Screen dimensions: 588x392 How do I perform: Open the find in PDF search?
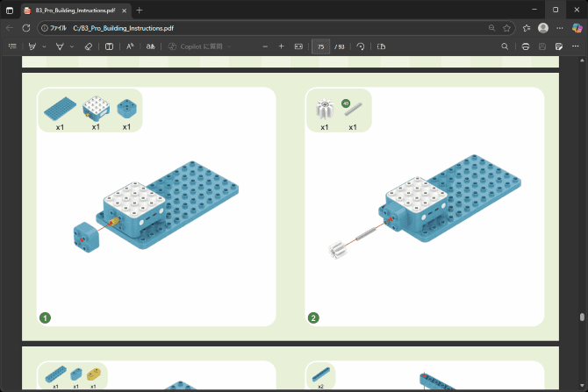pos(505,46)
